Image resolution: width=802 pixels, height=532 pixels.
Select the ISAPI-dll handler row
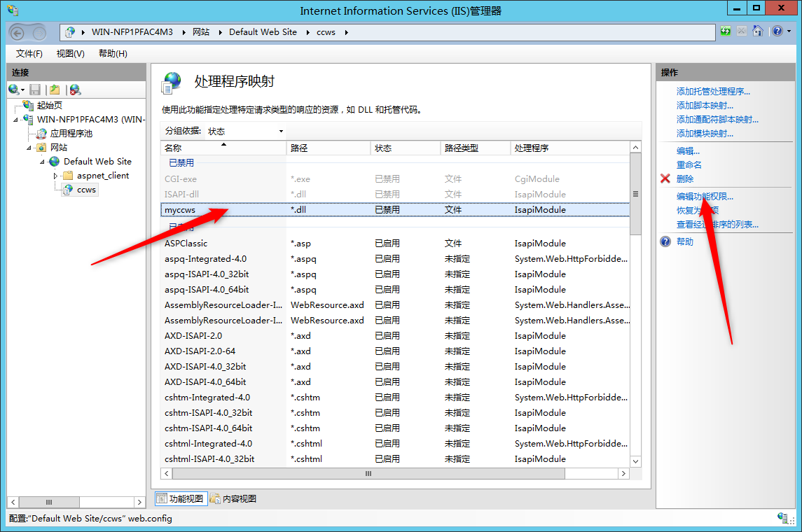pyautogui.click(x=395, y=195)
